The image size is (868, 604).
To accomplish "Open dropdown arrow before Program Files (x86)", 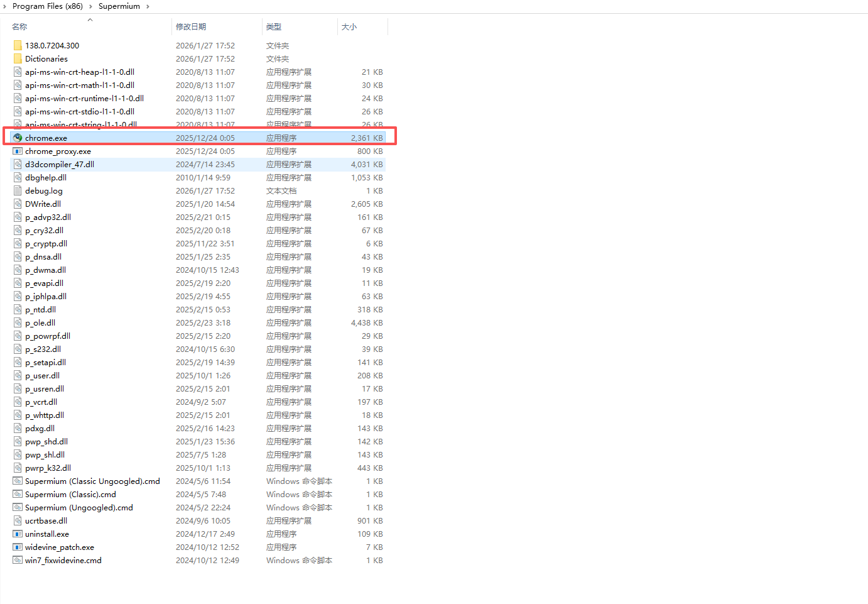I will click(5, 6).
